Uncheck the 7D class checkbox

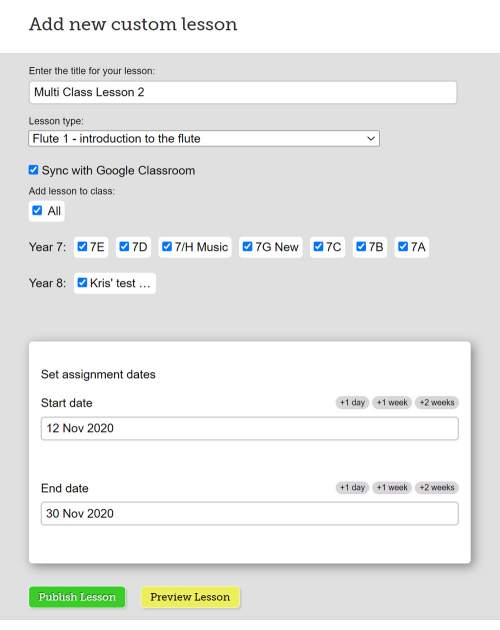(124, 246)
